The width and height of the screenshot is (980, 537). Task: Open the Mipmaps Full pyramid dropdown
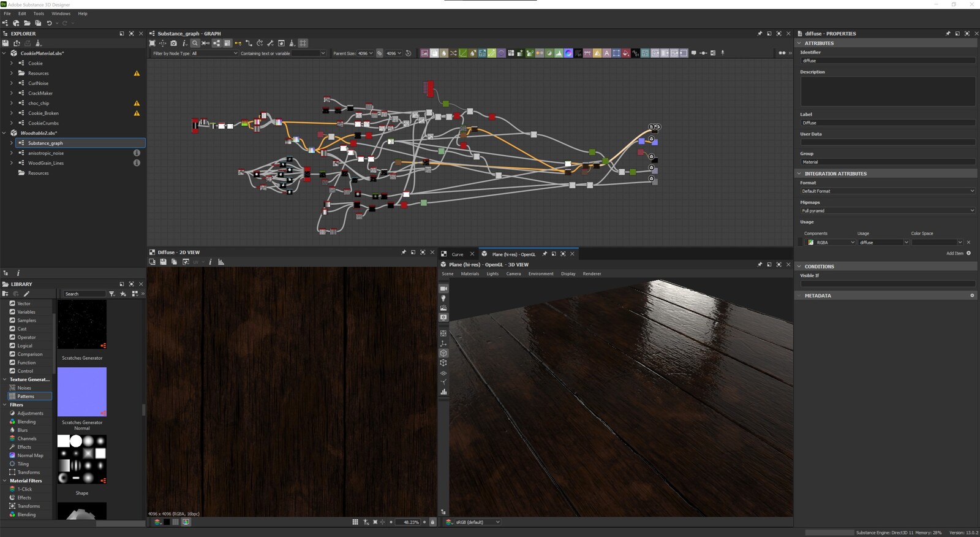[888, 211]
